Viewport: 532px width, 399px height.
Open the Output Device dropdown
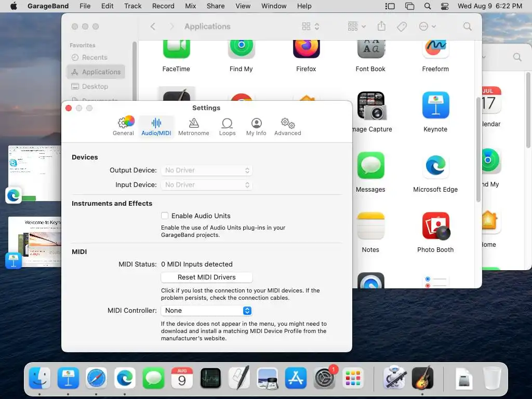click(x=207, y=170)
